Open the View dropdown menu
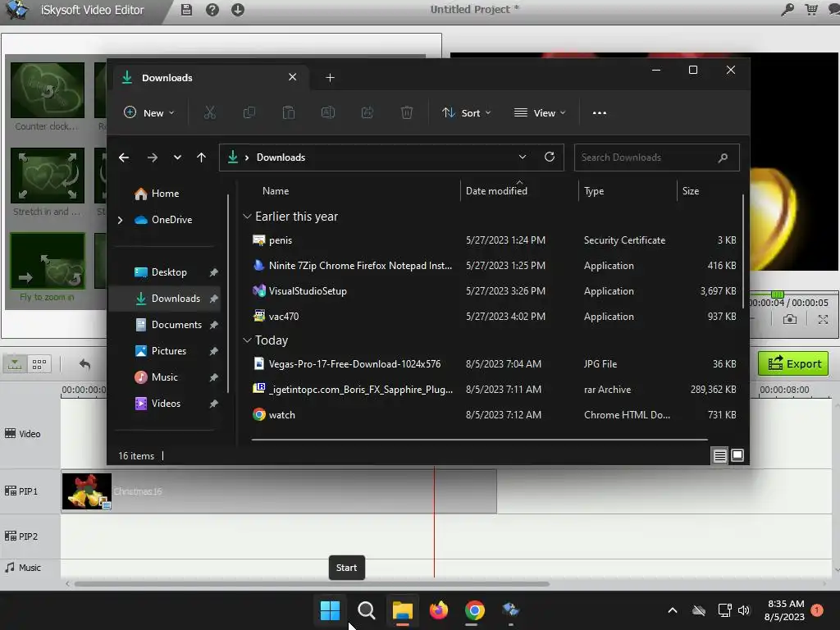The height and width of the screenshot is (630, 840). pos(540,113)
